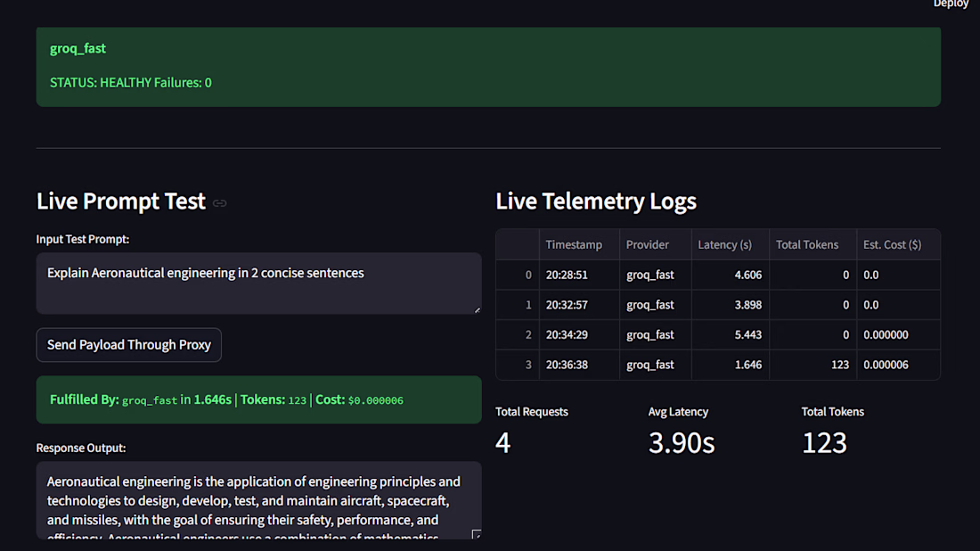Sort table by Latency (s) column header
The height and width of the screenshot is (551, 980).
(x=730, y=244)
